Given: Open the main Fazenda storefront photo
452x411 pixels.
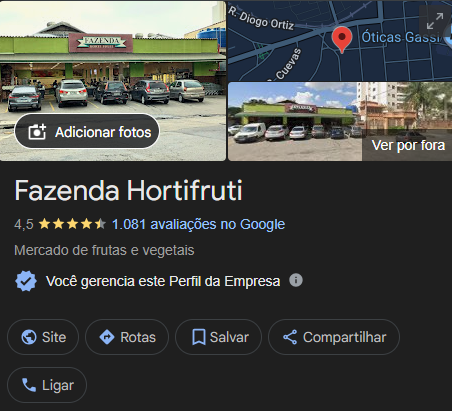Looking at the screenshot, I should point(113,81).
